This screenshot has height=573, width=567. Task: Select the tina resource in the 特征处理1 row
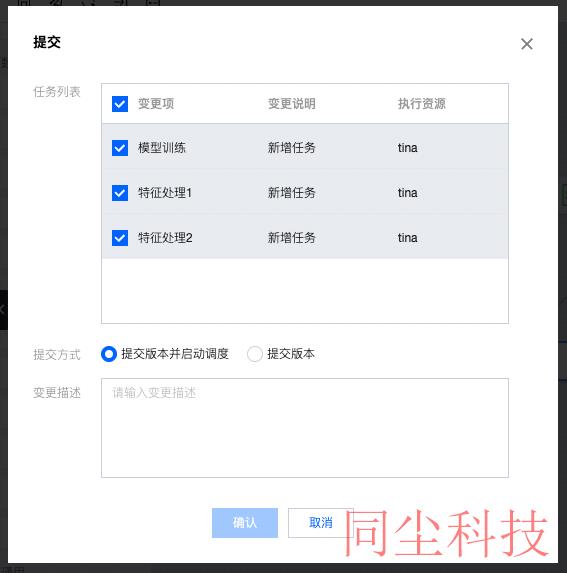tap(407, 193)
